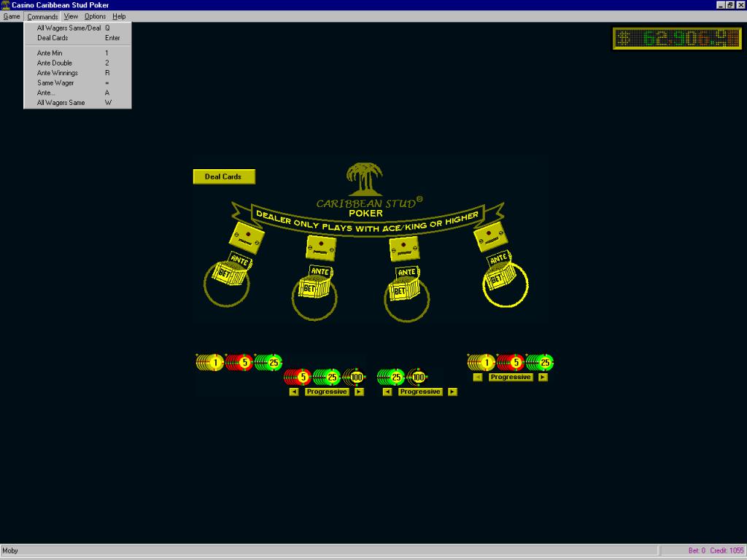
Task: Select the Ante Double menu entry
Action: click(x=77, y=63)
